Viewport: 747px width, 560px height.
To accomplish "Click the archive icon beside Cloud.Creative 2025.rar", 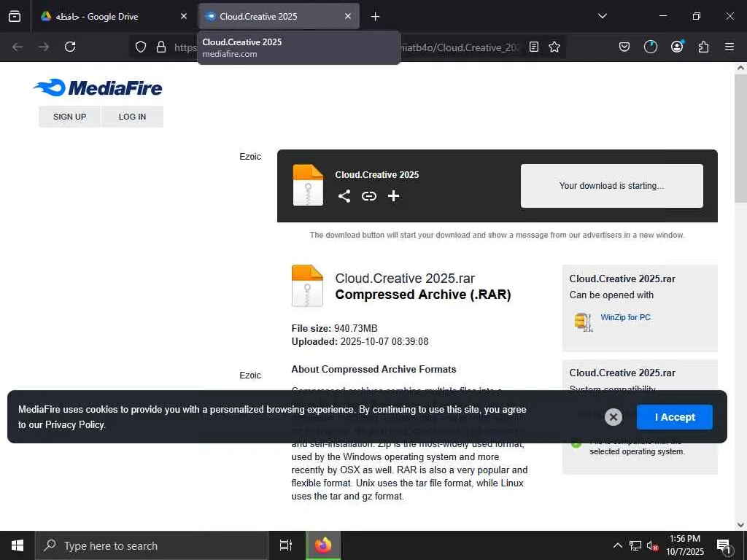I will [307, 286].
